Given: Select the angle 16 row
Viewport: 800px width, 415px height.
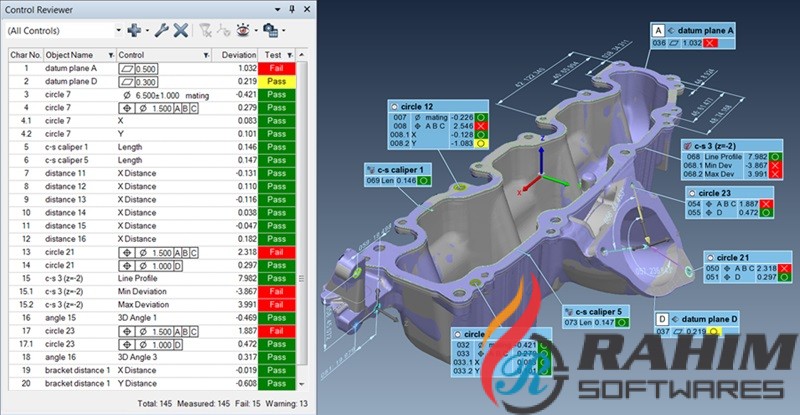Looking at the screenshot, I should pos(152,357).
